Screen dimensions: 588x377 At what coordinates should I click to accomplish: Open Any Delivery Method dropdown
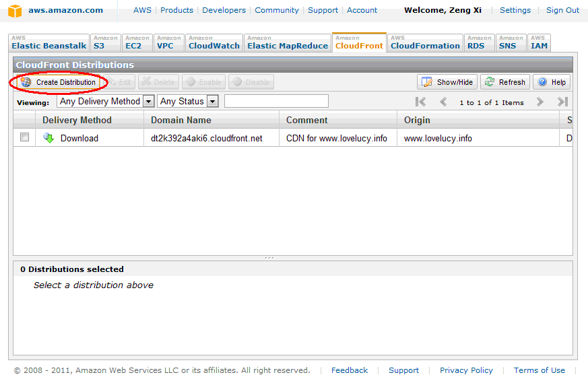coord(105,101)
